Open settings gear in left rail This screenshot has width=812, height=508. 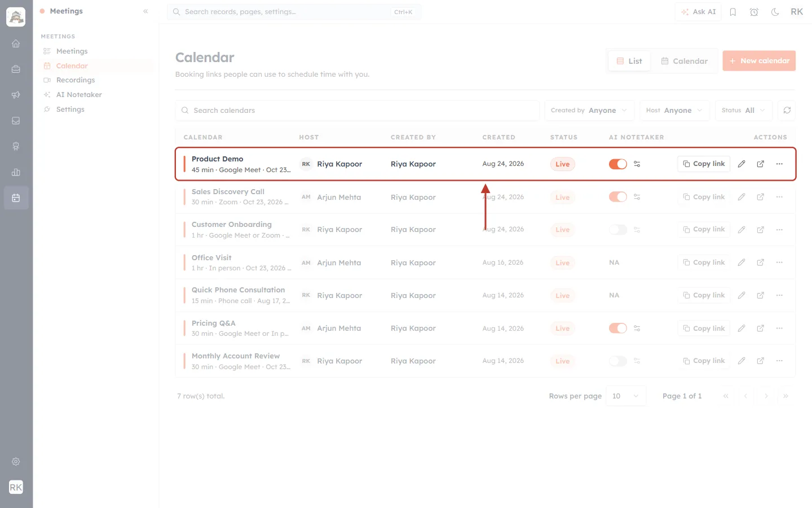[x=16, y=462]
